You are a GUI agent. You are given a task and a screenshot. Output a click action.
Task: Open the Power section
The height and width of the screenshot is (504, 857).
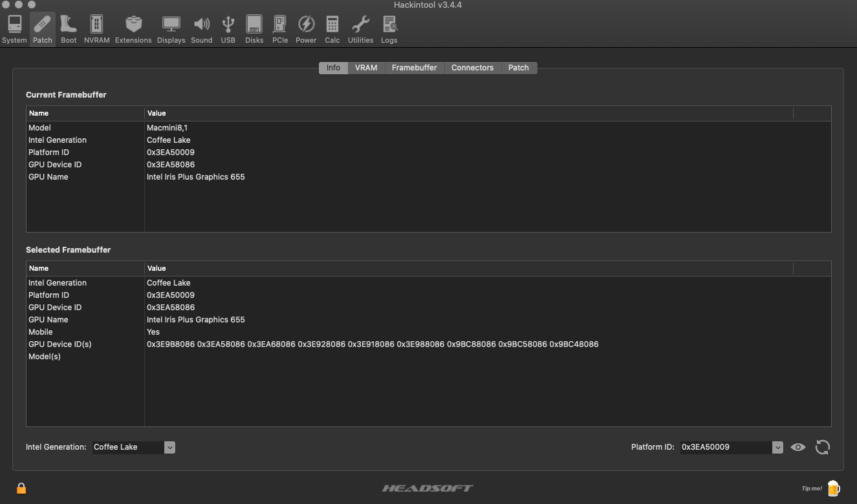[x=306, y=30]
